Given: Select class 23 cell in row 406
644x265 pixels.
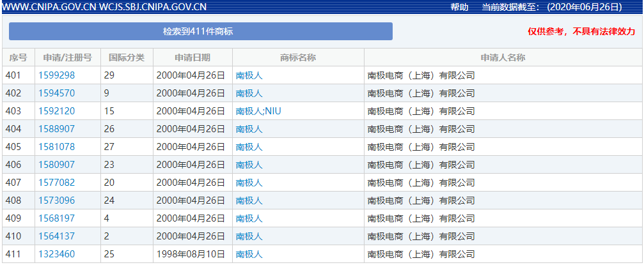Looking at the screenshot, I should [x=127, y=165].
